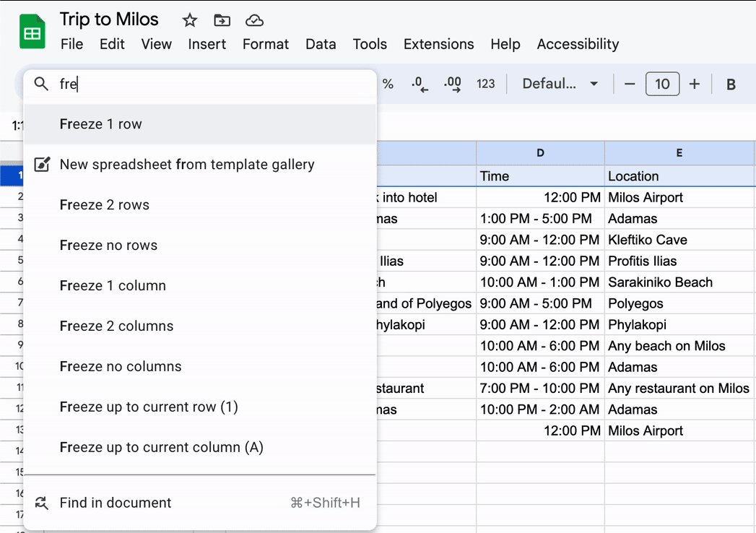This screenshot has width=756, height=533.
Task: Select column E header
Action: pyautogui.click(x=679, y=153)
